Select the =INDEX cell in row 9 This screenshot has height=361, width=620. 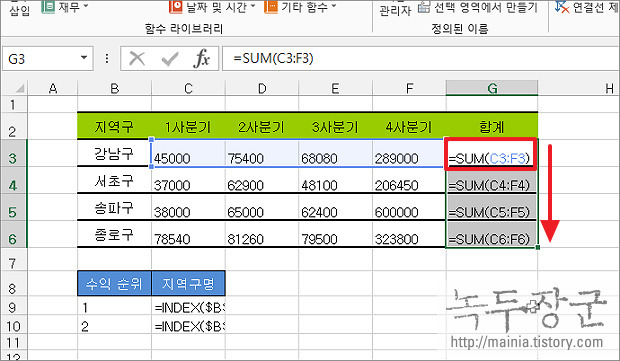click(188, 306)
